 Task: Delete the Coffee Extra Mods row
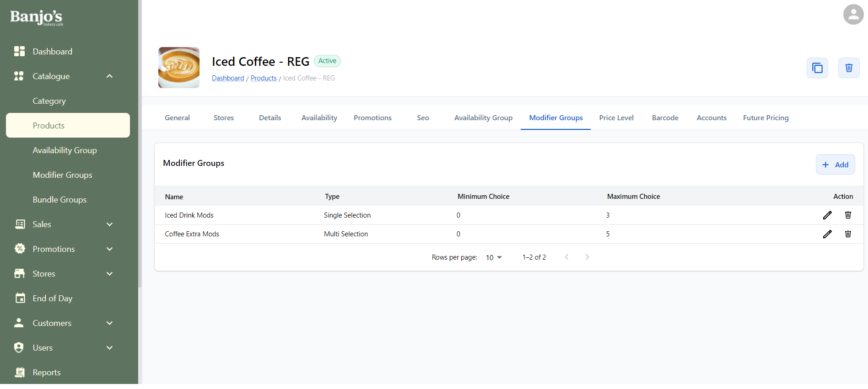point(847,234)
